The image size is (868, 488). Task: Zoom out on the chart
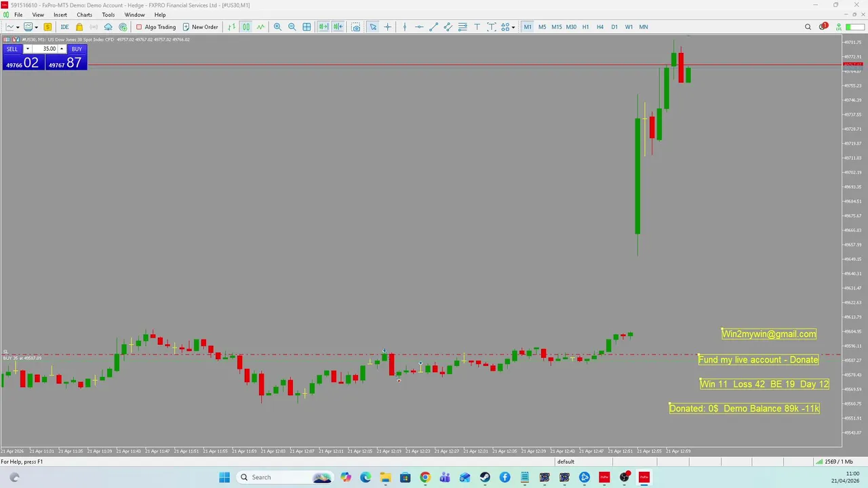(292, 27)
